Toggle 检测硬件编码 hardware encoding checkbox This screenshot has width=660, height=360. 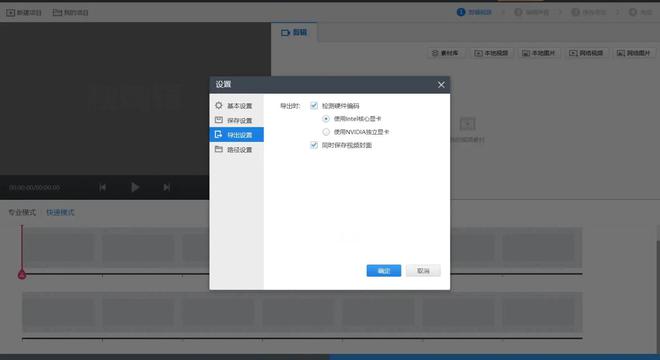(x=314, y=106)
